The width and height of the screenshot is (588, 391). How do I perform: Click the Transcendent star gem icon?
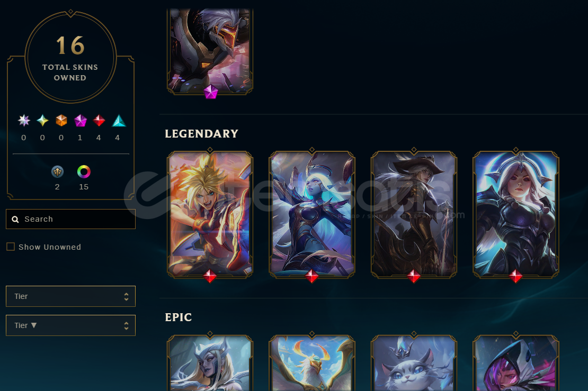click(24, 121)
